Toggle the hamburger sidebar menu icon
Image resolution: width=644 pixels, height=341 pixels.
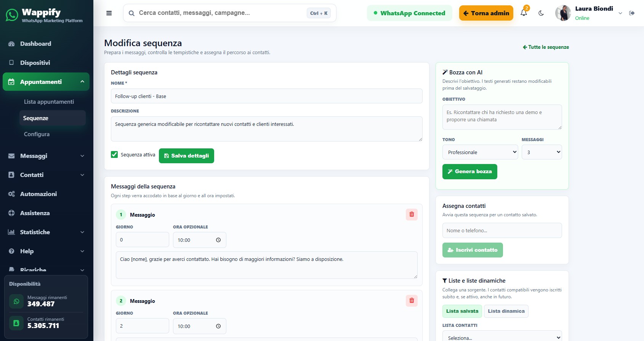click(x=109, y=13)
